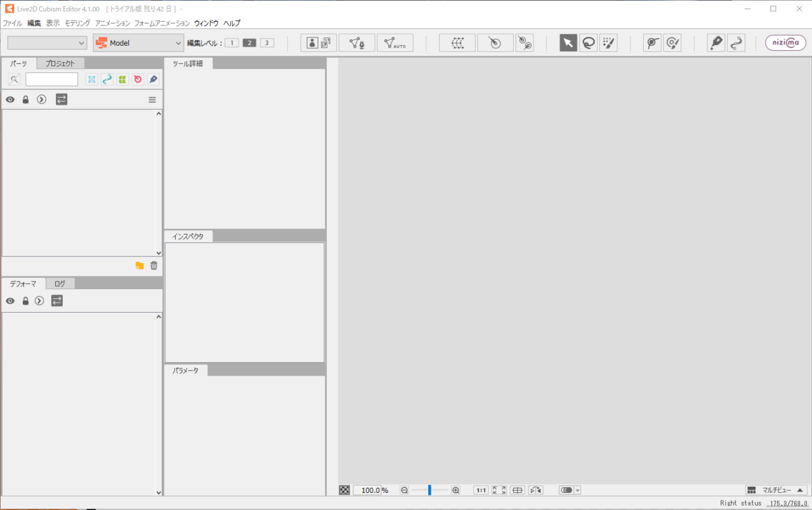Screen dimensions: 812x510
Task: Select the lasso selection tool
Action: point(588,43)
